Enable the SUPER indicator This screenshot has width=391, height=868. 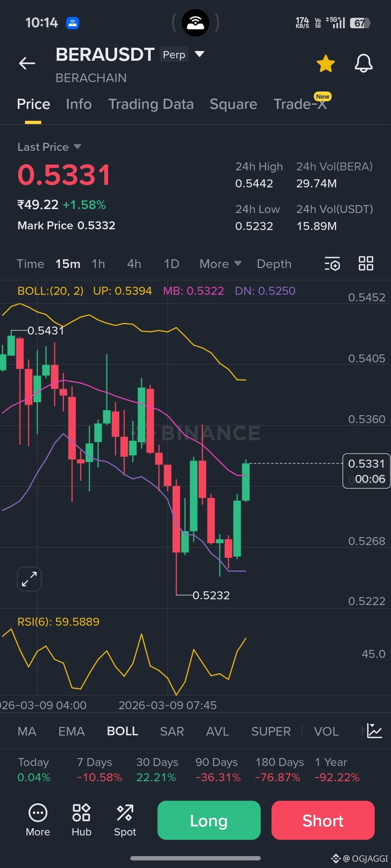(271, 731)
